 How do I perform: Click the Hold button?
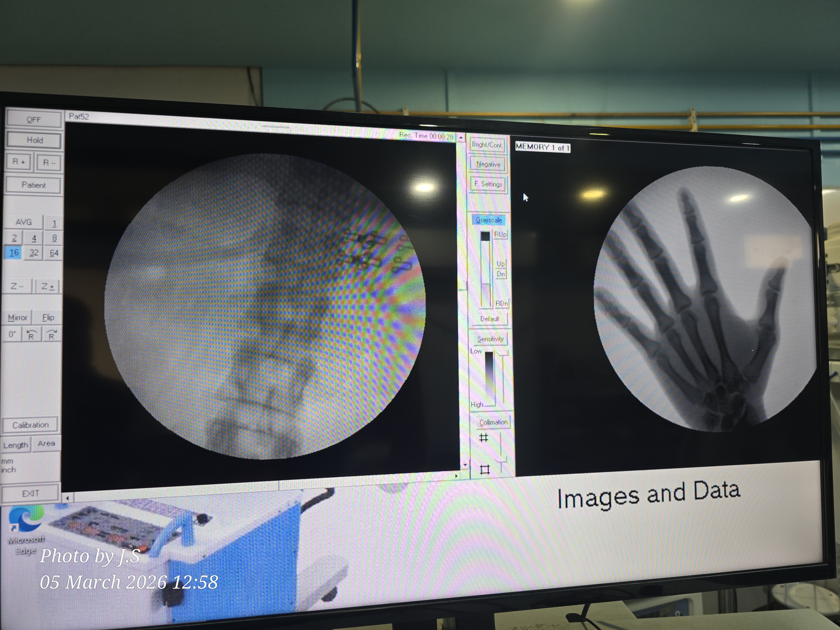click(x=34, y=140)
